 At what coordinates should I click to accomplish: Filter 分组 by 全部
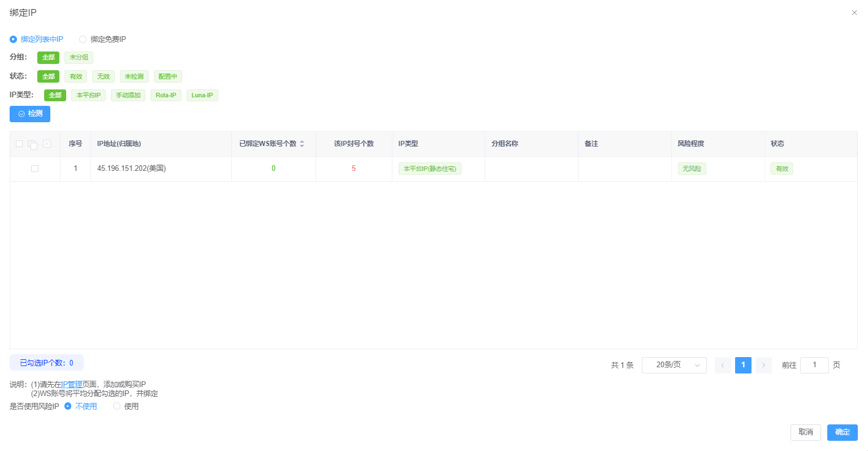[49, 57]
